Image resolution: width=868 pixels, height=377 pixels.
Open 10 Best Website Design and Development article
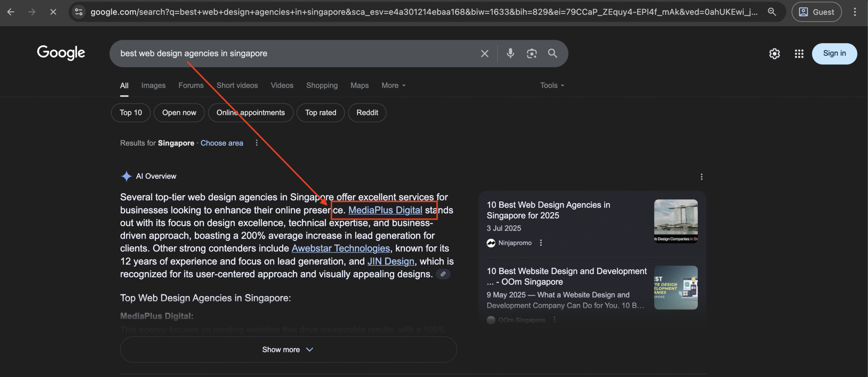coord(567,276)
